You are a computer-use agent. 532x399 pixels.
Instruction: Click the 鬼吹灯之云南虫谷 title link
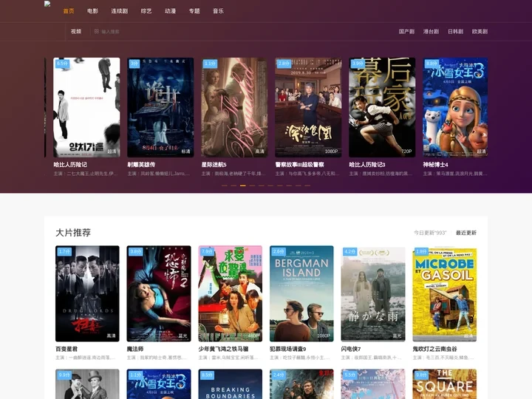pyautogui.click(x=434, y=349)
